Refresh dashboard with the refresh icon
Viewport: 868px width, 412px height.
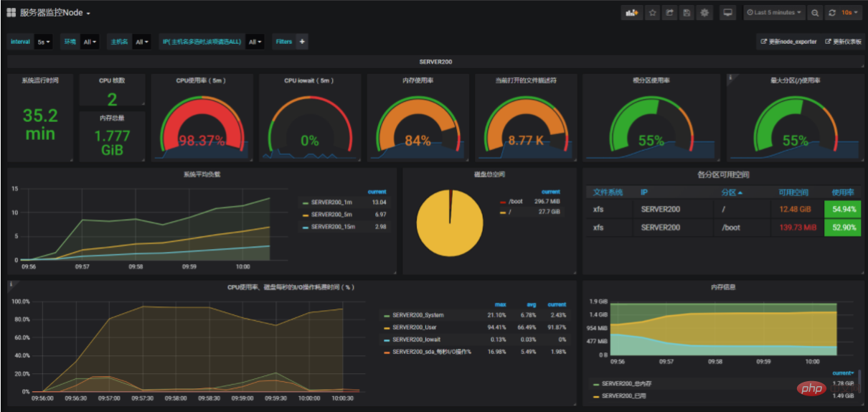[832, 13]
